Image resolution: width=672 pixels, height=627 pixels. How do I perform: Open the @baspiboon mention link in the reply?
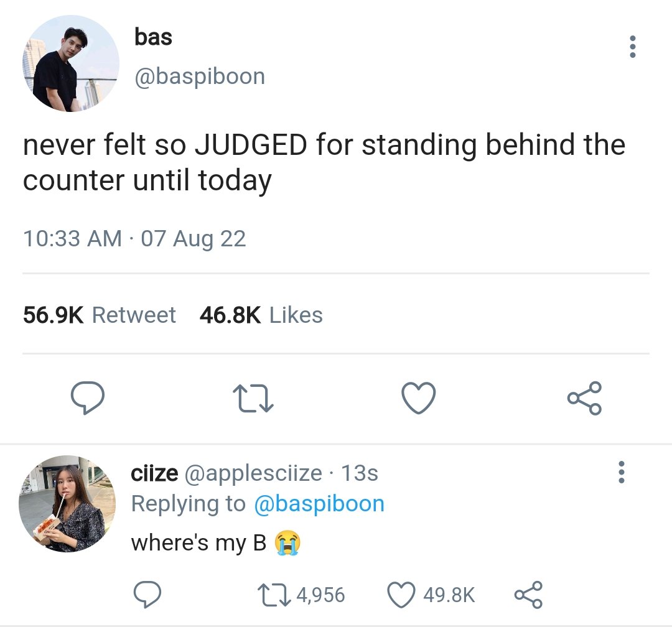point(319,504)
